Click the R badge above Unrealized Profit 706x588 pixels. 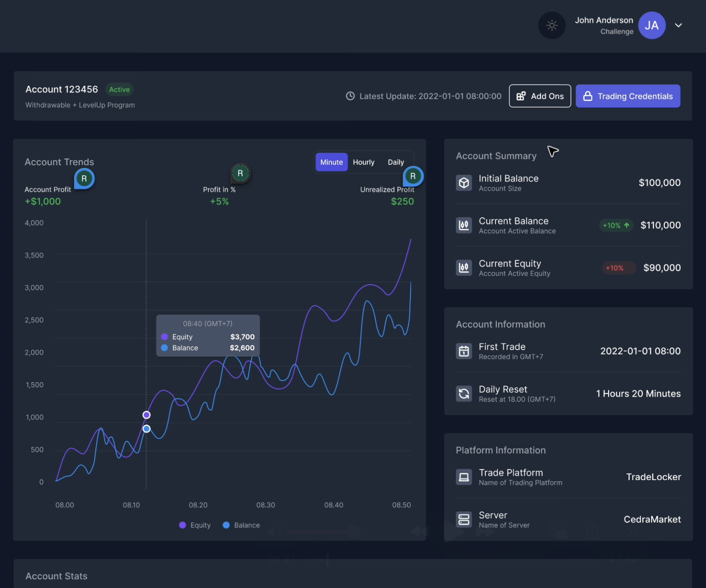pos(413,176)
